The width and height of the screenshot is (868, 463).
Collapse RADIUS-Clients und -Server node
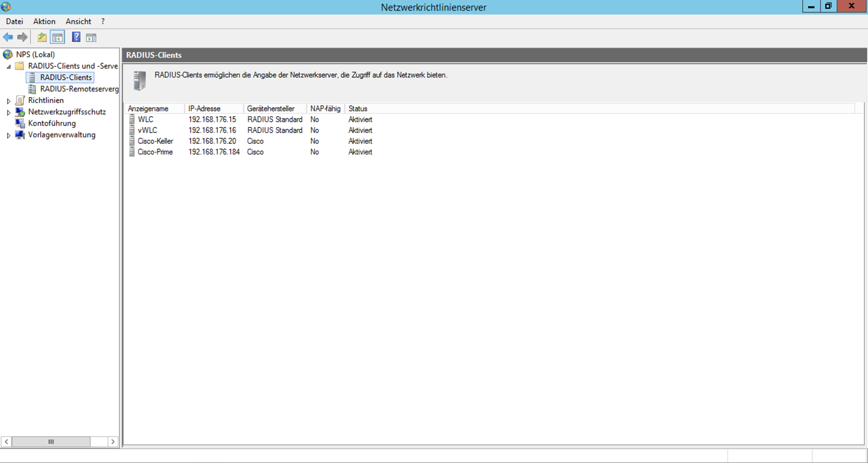pos(9,66)
